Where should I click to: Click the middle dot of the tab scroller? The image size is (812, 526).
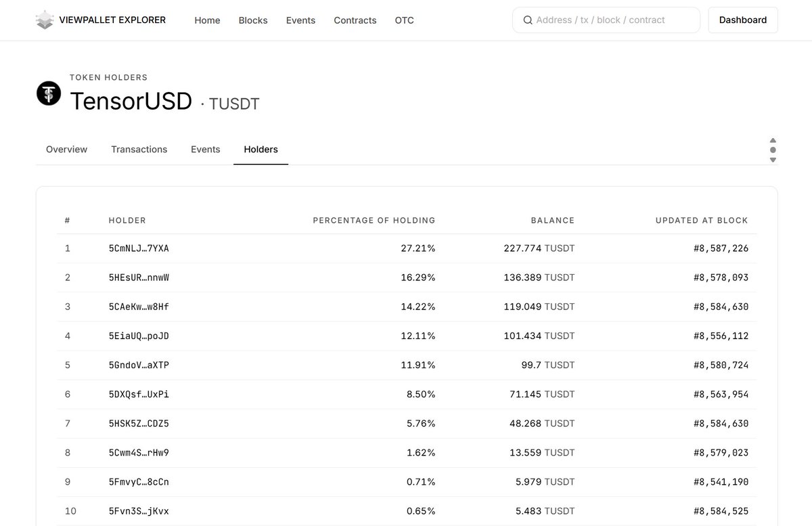[773, 150]
